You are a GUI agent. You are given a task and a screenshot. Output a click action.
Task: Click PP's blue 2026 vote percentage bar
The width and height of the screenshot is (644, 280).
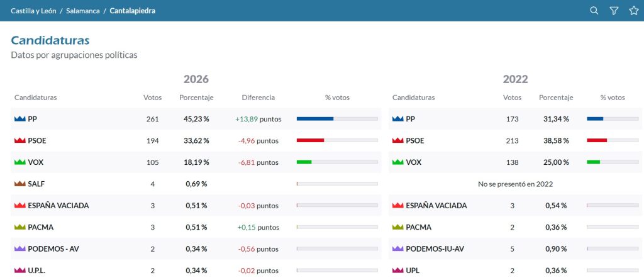point(315,119)
